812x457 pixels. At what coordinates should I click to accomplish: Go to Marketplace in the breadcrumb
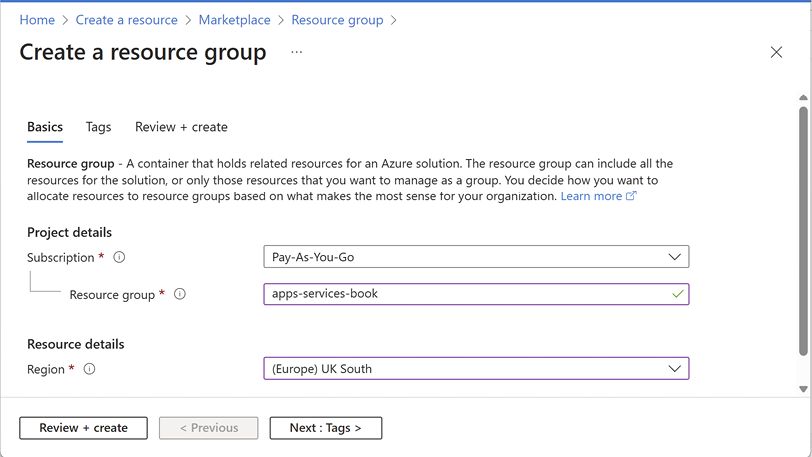pos(235,20)
